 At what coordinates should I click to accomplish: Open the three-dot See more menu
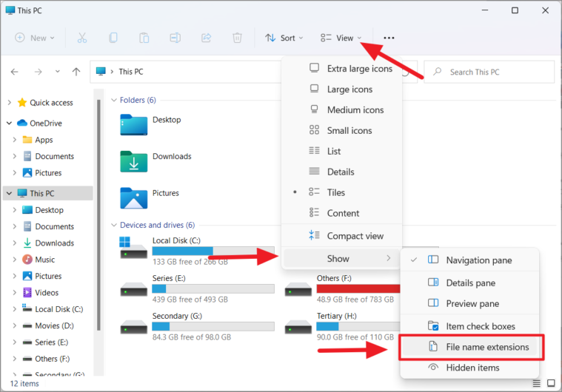point(389,38)
